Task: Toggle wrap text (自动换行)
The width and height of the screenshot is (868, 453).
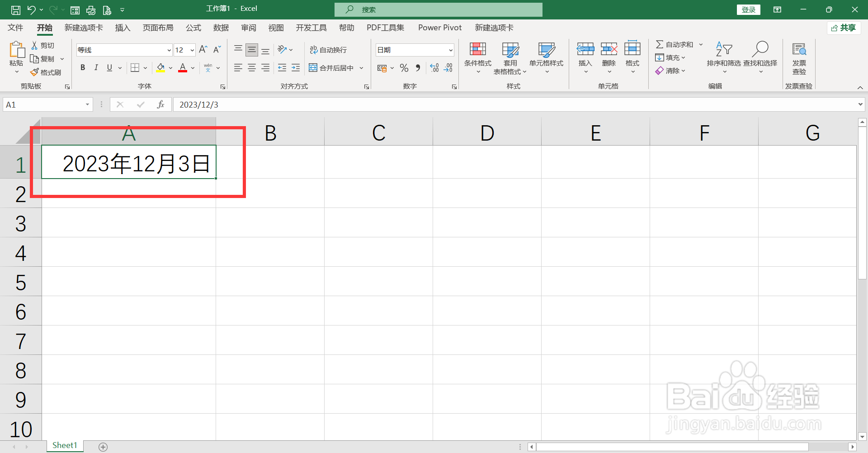Action: click(x=329, y=50)
